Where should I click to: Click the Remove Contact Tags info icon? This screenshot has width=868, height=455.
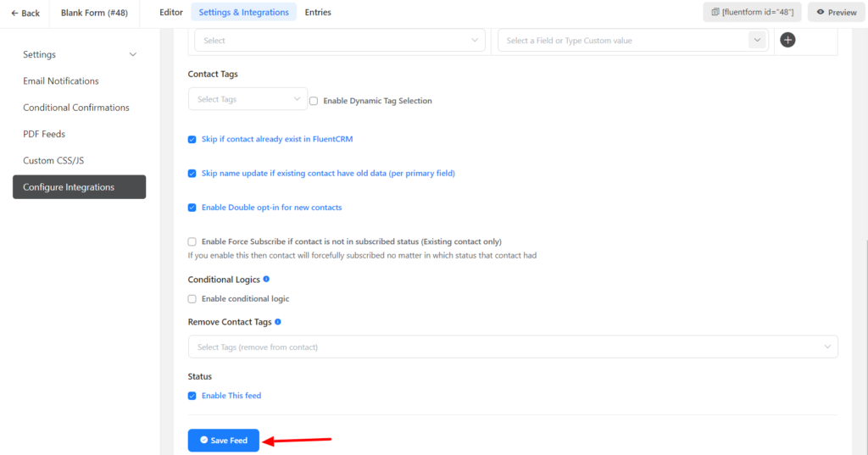[x=278, y=322]
